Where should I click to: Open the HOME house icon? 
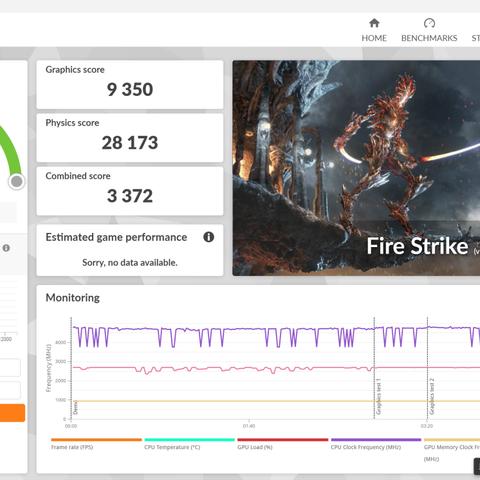374,23
